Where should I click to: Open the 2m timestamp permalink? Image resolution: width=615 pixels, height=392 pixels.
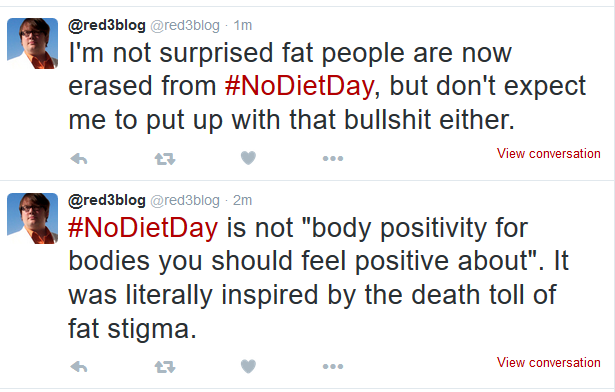tap(242, 201)
